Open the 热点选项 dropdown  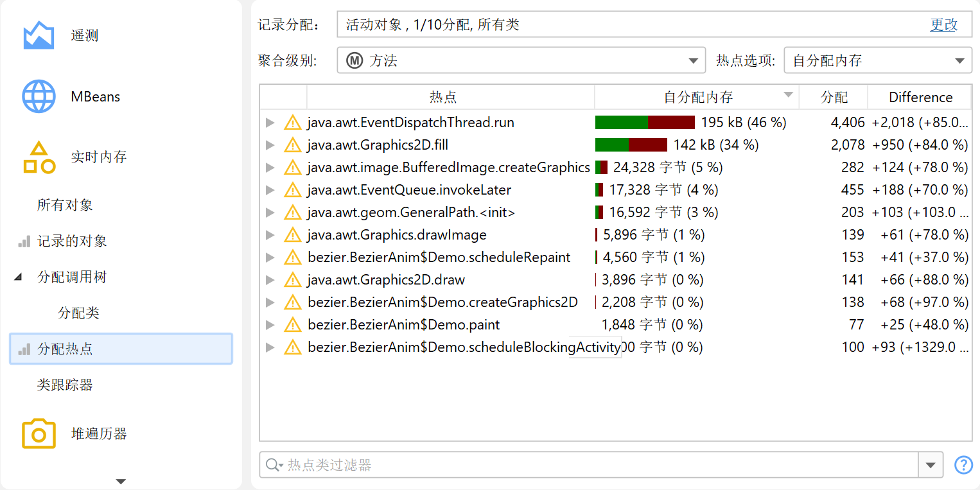pyautogui.click(x=878, y=61)
